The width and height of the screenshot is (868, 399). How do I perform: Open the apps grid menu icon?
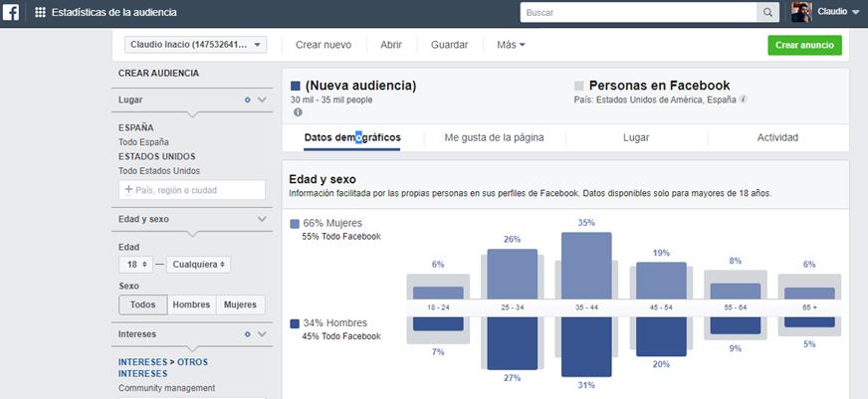[40, 12]
